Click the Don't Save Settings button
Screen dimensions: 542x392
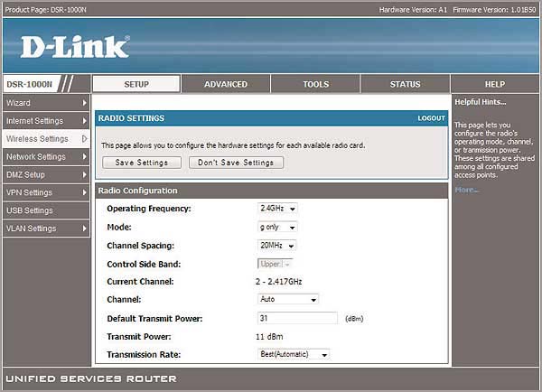[236, 163]
